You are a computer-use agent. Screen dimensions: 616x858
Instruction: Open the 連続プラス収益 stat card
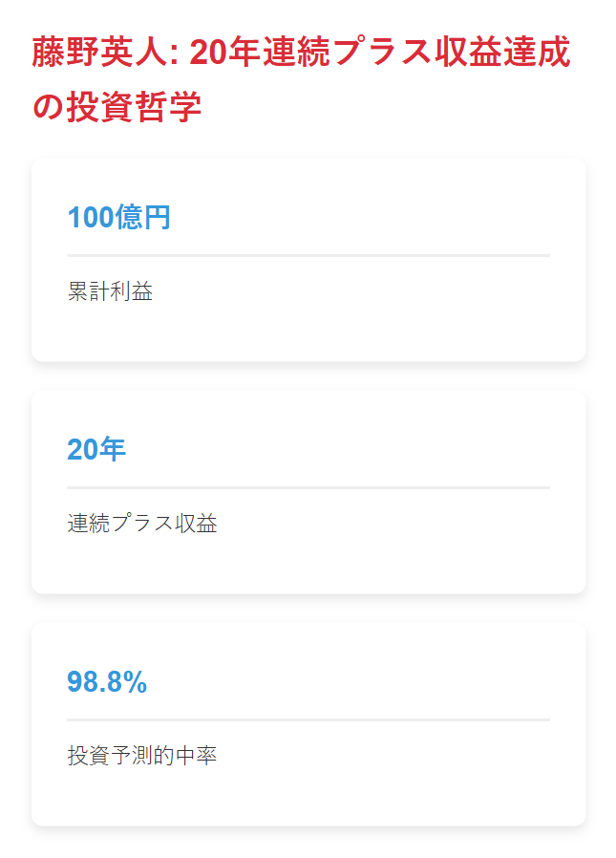[308, 492]
